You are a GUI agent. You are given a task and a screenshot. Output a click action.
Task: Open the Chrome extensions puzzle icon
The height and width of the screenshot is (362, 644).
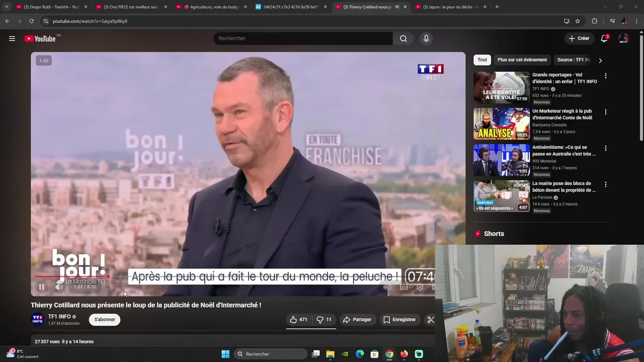pyautogui.click(x=594, y=21)
